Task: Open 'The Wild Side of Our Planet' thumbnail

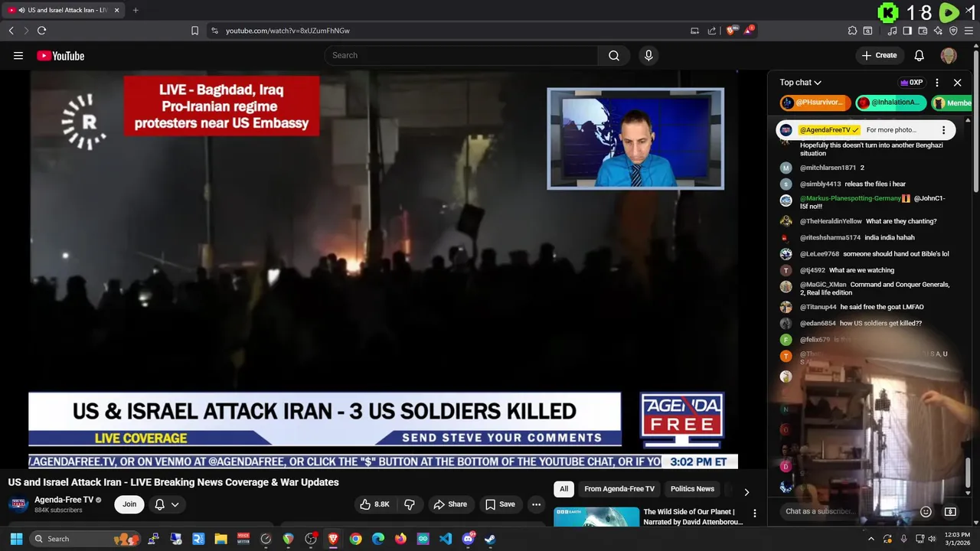Action: pyautogui.click(x=596, y=517)
